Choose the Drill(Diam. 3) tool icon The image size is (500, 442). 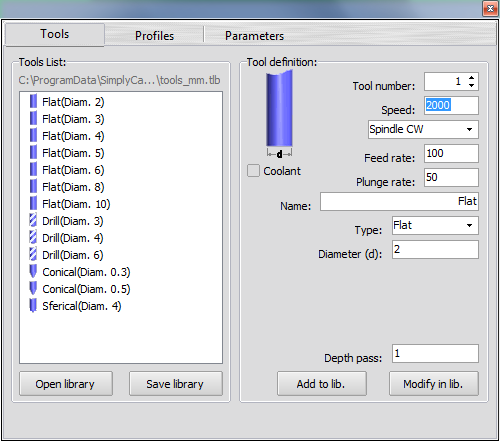pos(33,221)
